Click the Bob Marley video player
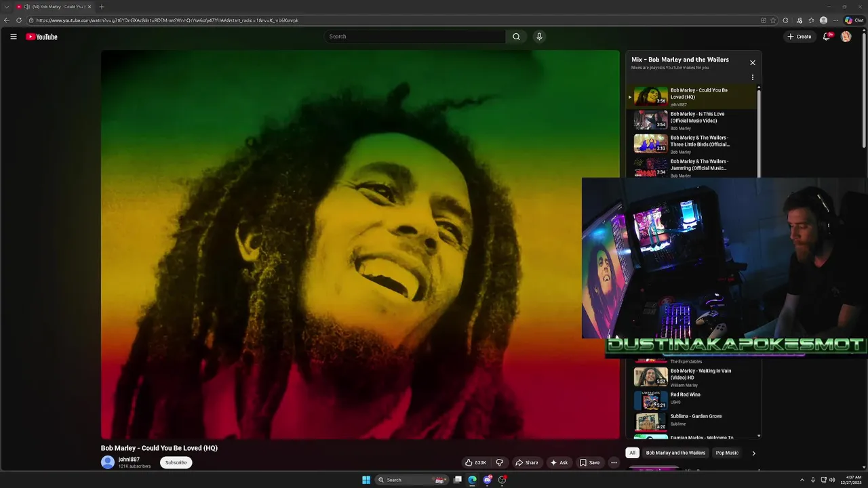Image resolution: width=868 pixels, height=488 pixels. coord(360,245)
